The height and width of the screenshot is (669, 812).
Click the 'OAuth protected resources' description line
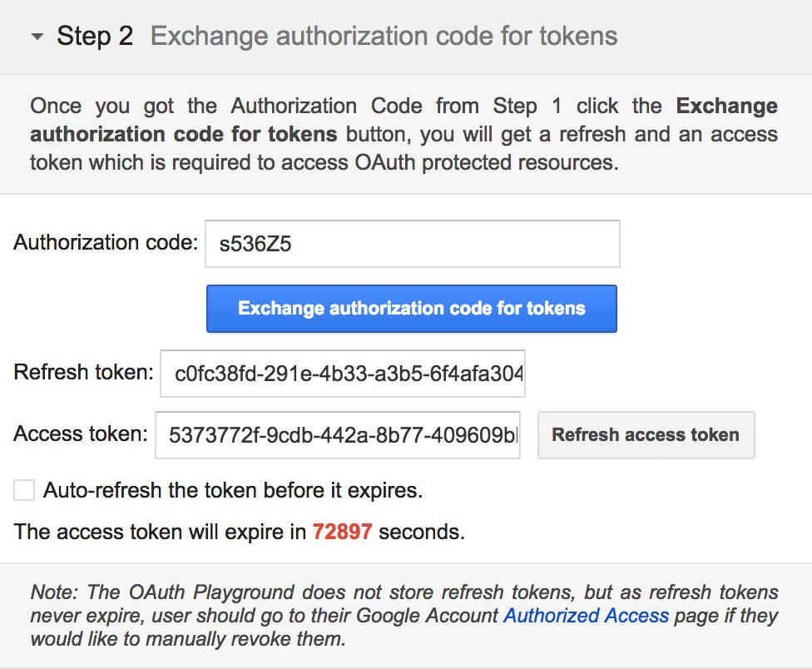pyautogui.click(x=324, y=162)
